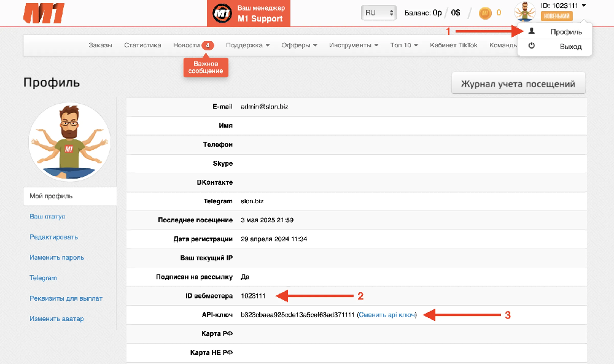Click the API key string value

298,315
